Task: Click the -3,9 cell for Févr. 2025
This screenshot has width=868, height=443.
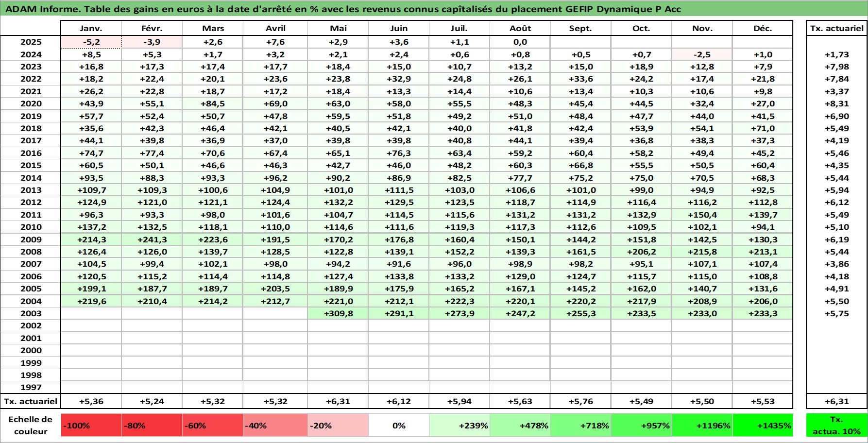Action: [x=152, y=42]
